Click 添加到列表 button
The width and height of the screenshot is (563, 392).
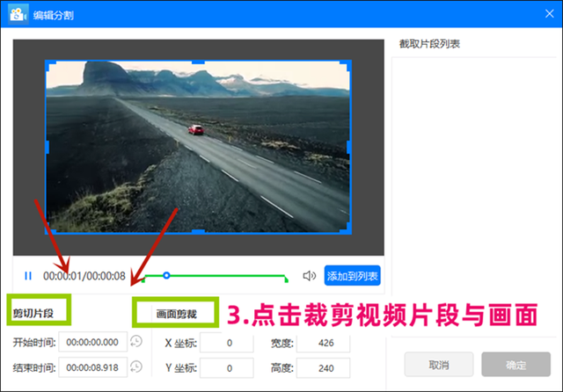tap(352, 276)
